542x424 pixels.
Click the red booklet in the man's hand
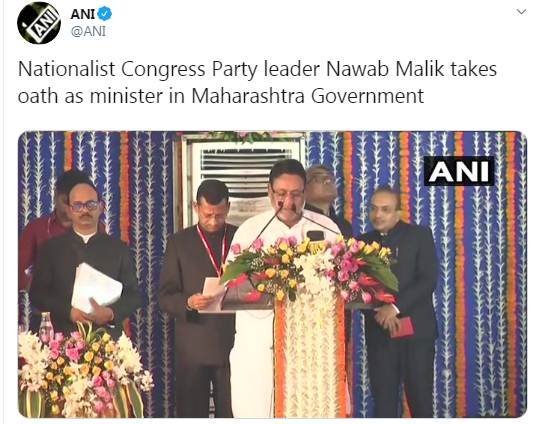[x=403, y=327]
